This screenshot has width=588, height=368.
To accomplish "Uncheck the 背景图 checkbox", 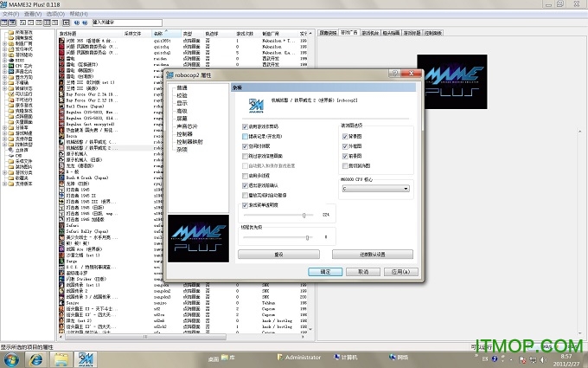I will (x=345, y=136).
